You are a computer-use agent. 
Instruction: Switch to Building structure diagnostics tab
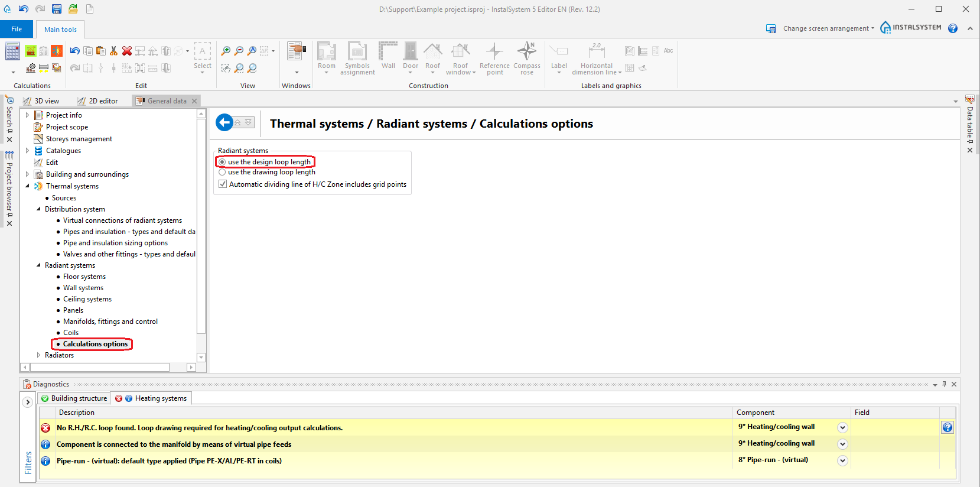74,398
